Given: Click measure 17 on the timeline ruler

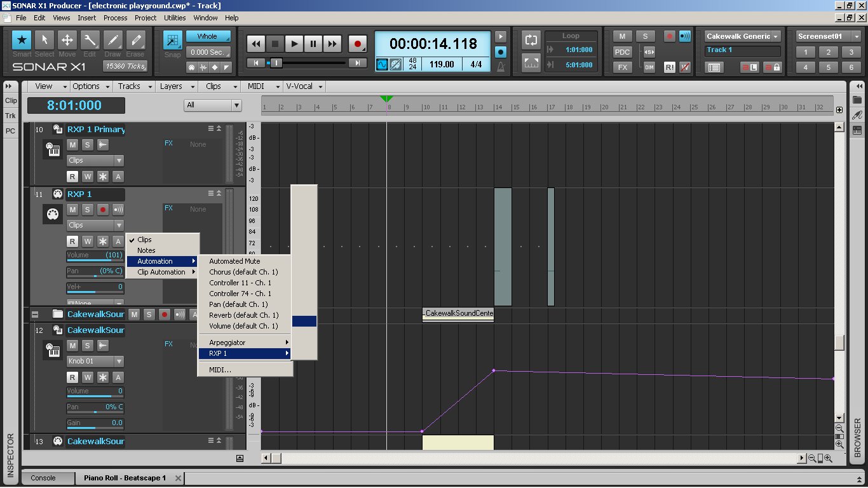Looking at the screenshot, I should click(x=552, y=107).
